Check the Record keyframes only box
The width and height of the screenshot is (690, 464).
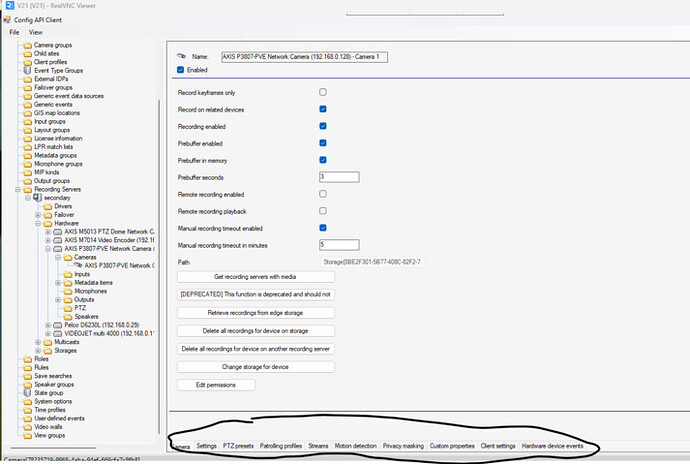[322, 92]
